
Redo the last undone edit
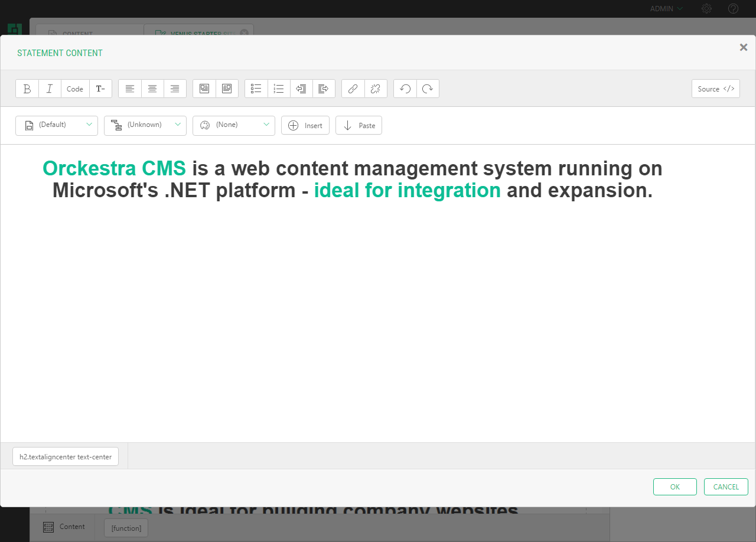pyautogui.click(x=428, y=89)
